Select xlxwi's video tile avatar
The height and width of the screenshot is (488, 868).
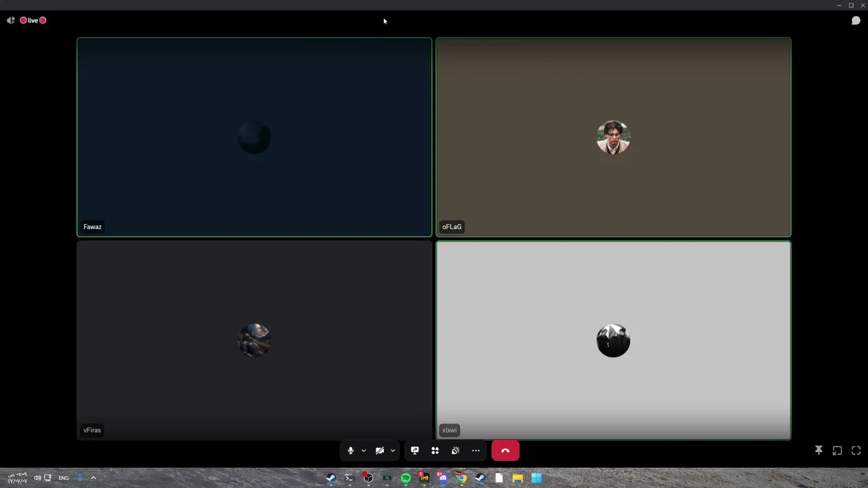pyautogui.click(x=613, y=340)
